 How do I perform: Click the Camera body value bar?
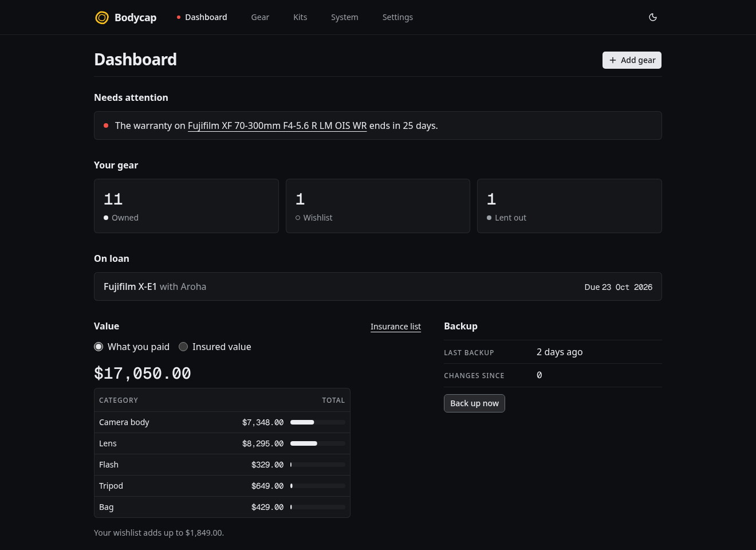point(318,422)
